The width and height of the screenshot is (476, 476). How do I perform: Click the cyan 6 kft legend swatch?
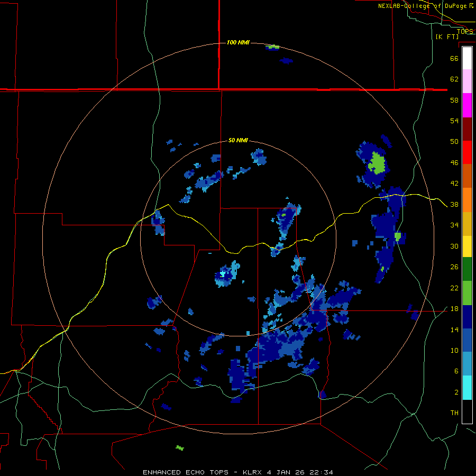coord(467,388)
